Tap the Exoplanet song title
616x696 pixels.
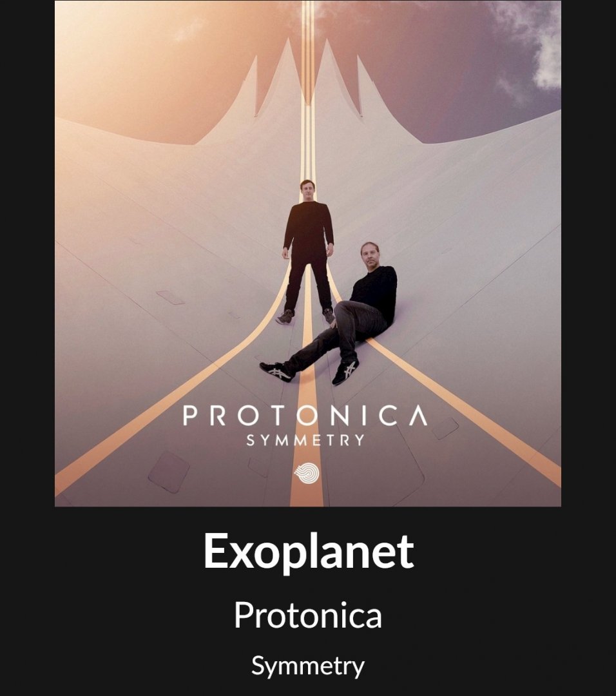(x=309, y=551)
